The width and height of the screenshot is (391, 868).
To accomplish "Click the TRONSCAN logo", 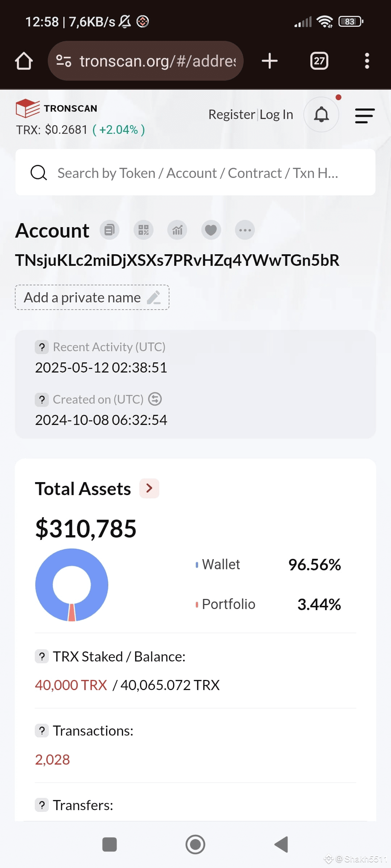I will point(56,108).
